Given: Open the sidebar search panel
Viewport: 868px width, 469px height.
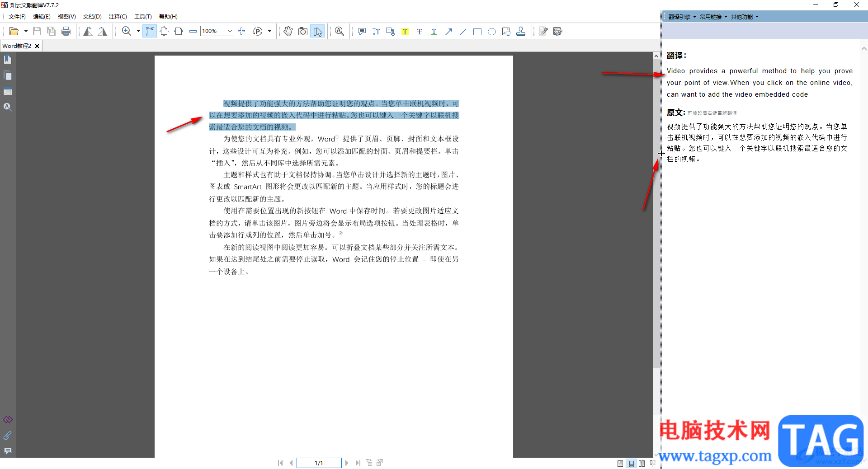Looking at the screenshot, I should pos(8,107).
